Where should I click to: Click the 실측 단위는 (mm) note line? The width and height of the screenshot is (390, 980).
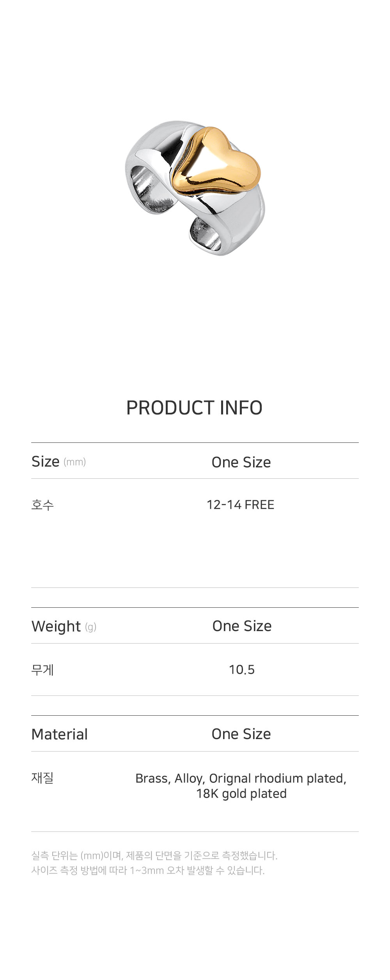click(x=154, y=856)
